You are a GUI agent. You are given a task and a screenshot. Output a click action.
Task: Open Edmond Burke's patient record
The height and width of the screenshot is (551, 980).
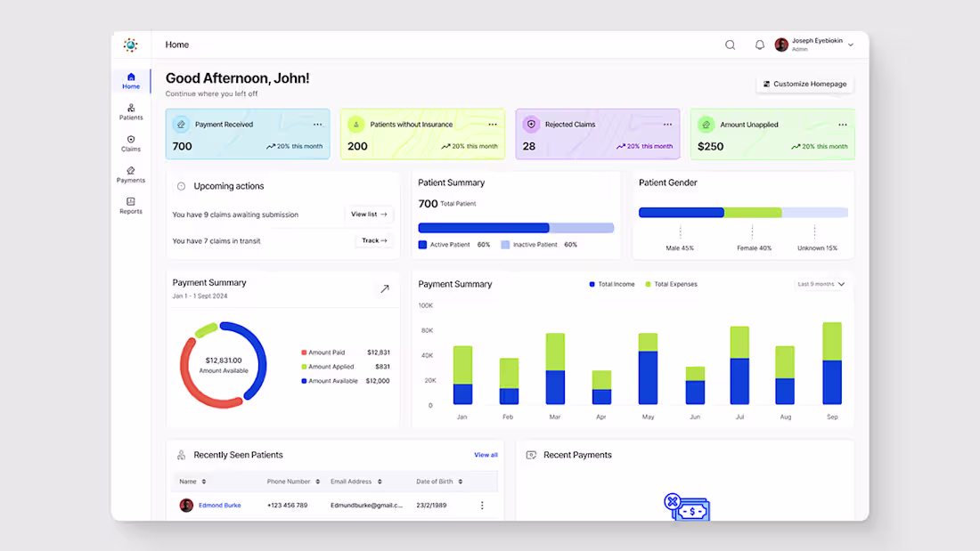[x=219, y=505]
